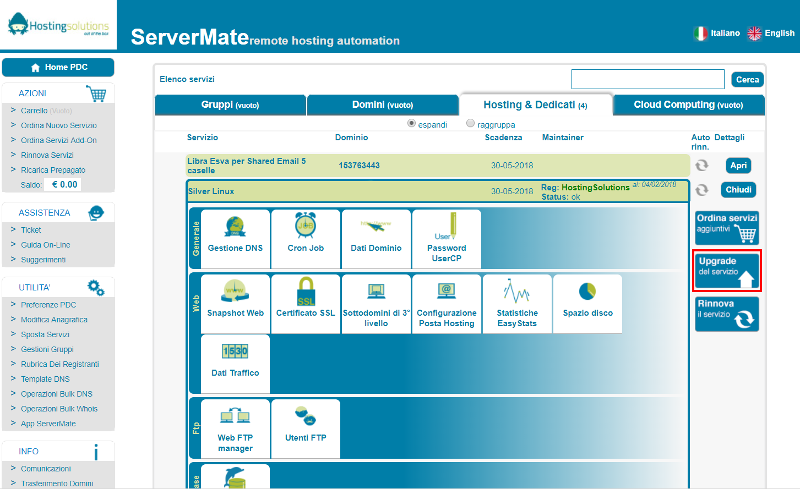Open Operazioni Bulk DNS link

[57, 394]
